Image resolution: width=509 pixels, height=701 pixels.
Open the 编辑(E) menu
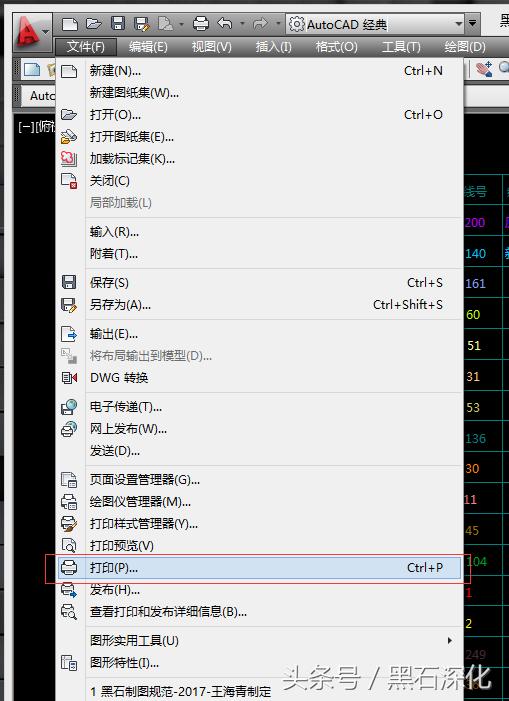click(x=148, y=46)
